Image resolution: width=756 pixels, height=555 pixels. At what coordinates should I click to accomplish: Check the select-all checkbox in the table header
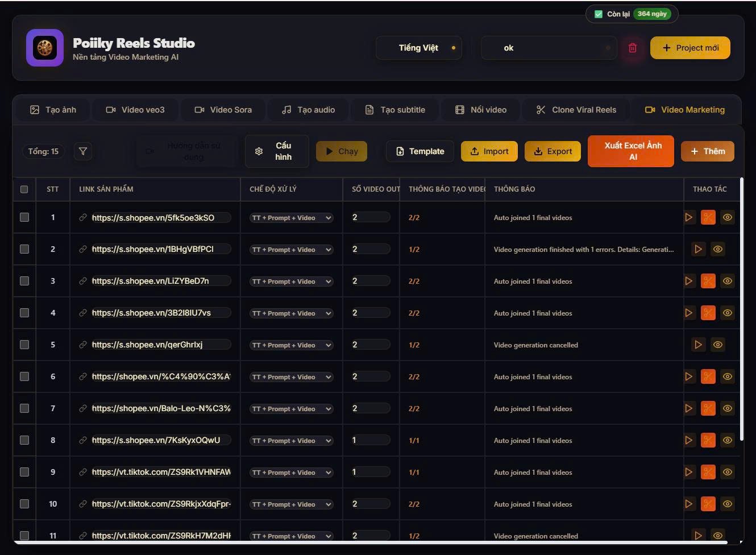24,189
